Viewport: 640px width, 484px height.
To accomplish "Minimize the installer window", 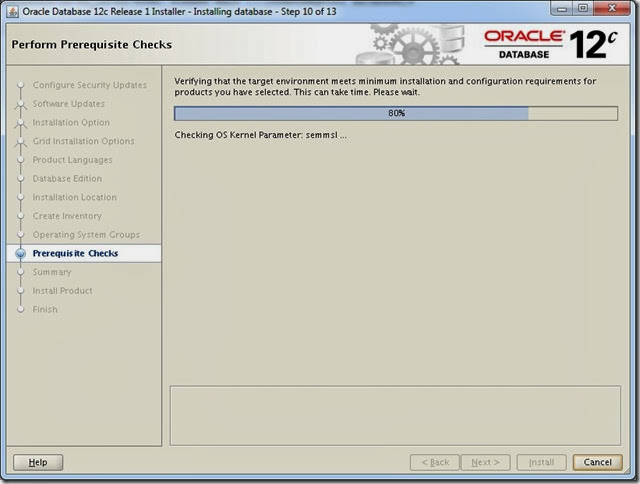I will point(562,9).
